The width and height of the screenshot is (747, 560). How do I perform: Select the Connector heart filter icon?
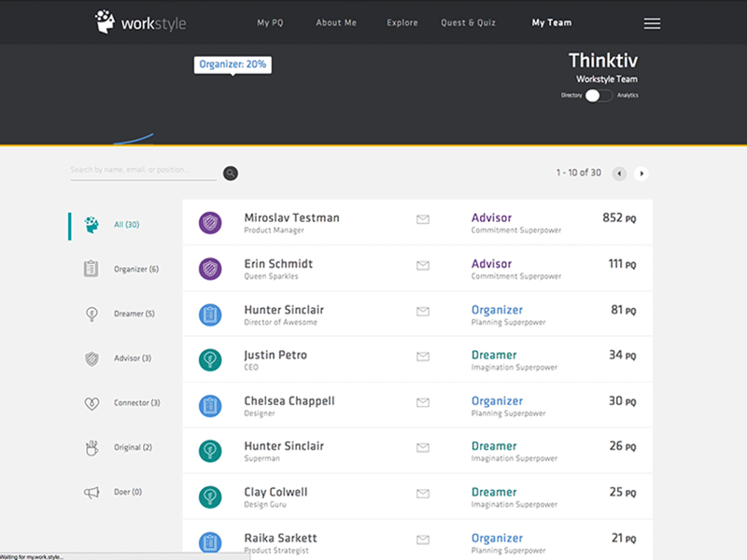coord(91,402)
